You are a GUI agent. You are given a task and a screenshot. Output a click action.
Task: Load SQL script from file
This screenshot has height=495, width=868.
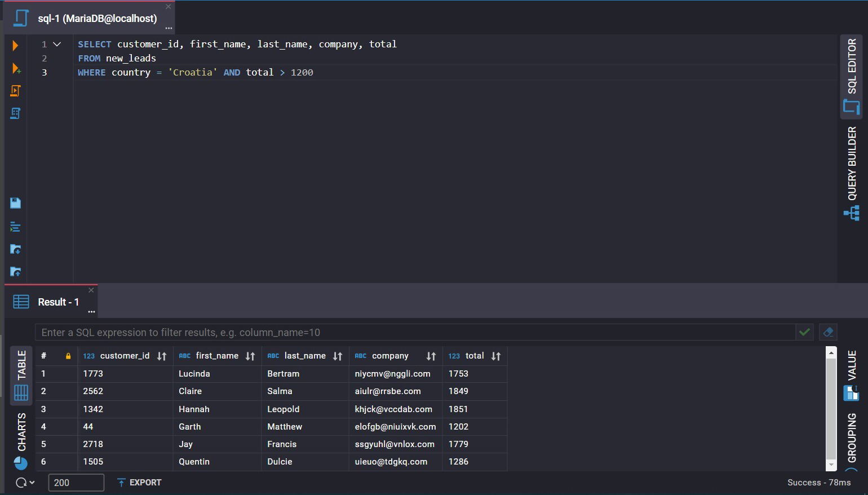pyautogui.click(x=15, y=249)
